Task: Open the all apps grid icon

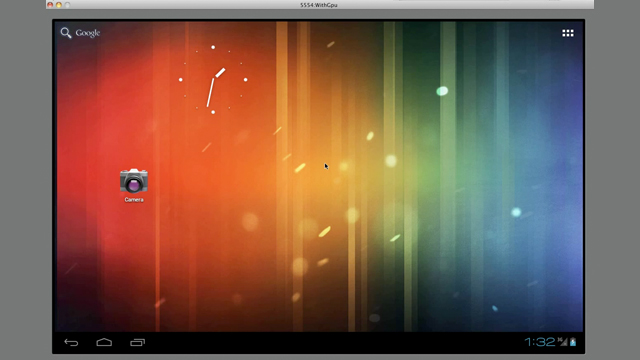Action: [x=568, y=33]
